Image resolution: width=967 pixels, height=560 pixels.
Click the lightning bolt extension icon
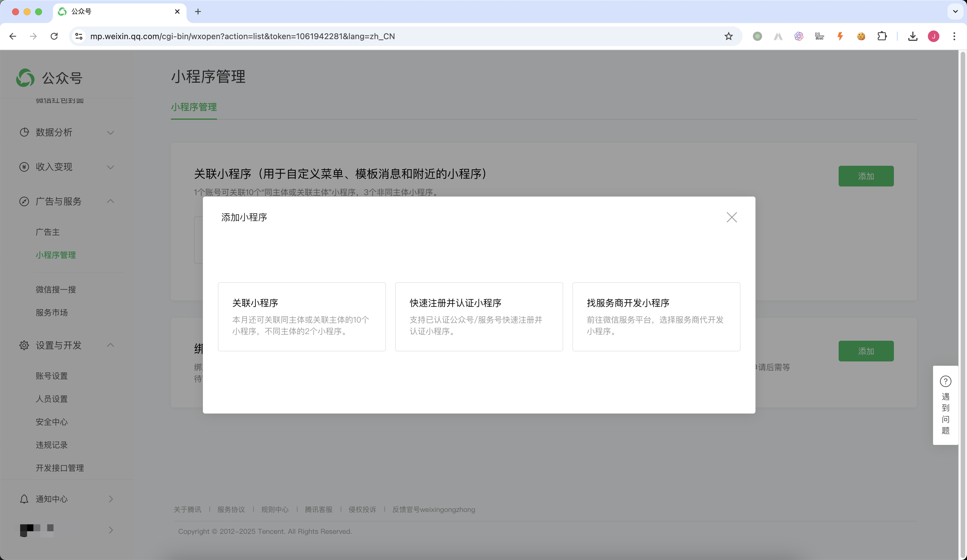pyautogui.click(x=840, y=36)
